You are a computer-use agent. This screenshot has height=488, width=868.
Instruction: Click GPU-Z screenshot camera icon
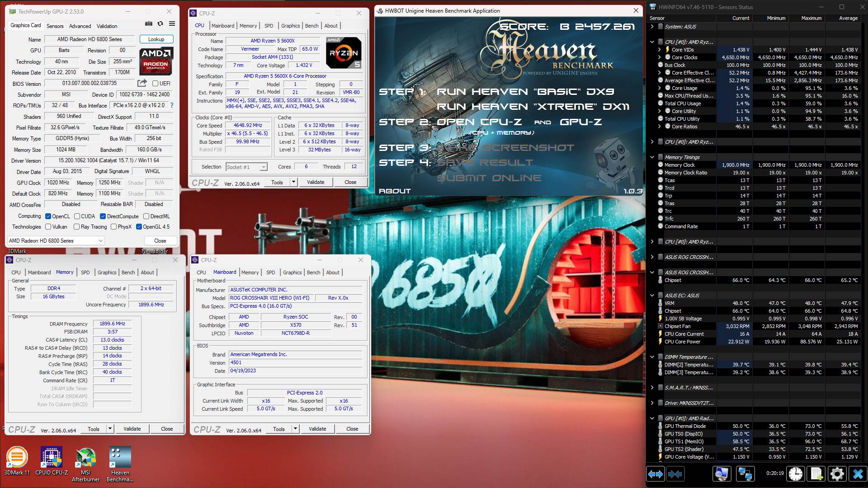coord(148,24)
